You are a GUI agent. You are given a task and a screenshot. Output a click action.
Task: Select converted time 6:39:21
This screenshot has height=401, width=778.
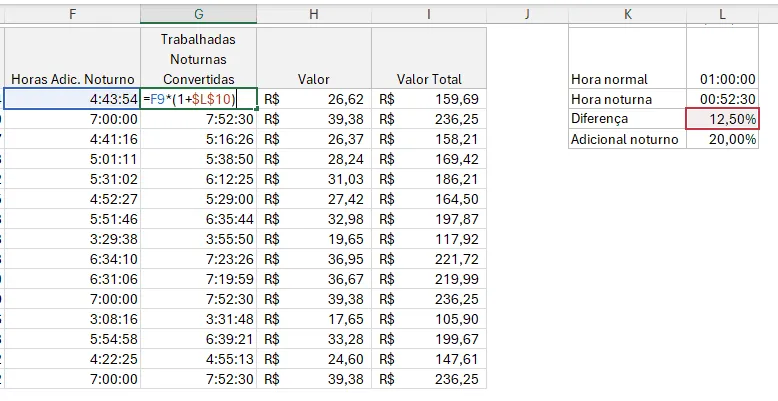198,339
